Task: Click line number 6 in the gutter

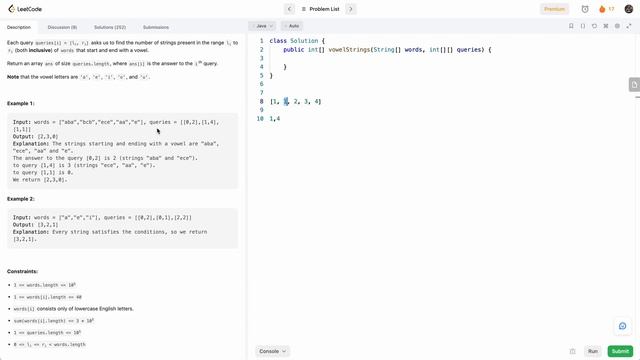Action: (x=261, y=84)
